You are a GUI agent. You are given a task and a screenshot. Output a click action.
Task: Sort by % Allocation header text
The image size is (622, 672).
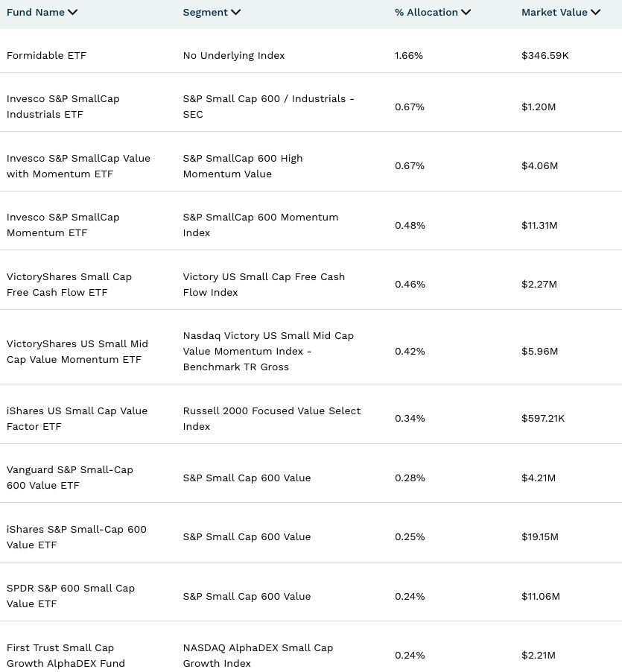coord(426,13)
